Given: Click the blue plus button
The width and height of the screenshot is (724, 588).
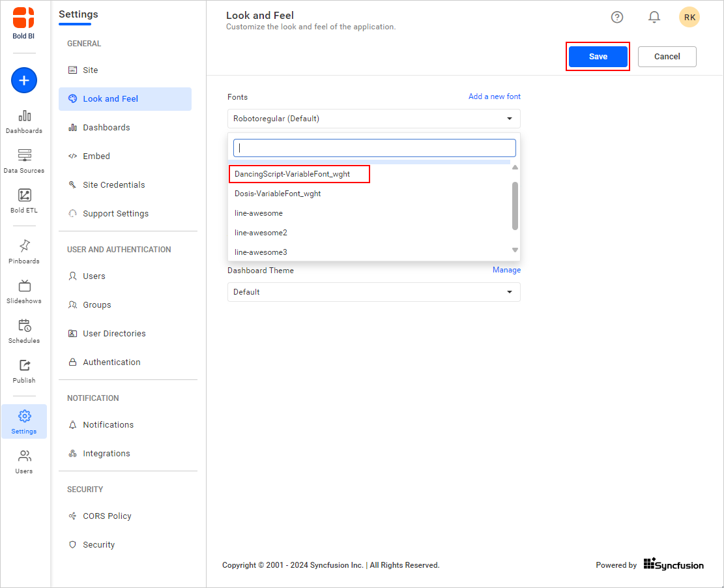Looking at the screenshot, I should click(23, 80).
